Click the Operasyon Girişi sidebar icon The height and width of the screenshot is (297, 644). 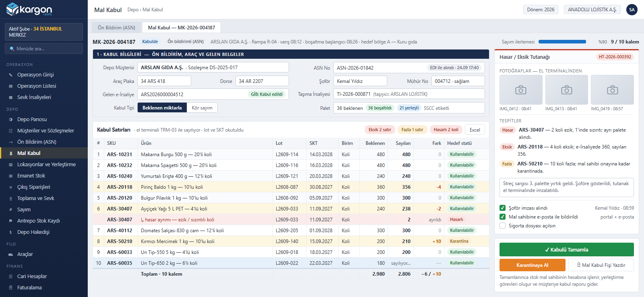[x=11, y=75]
